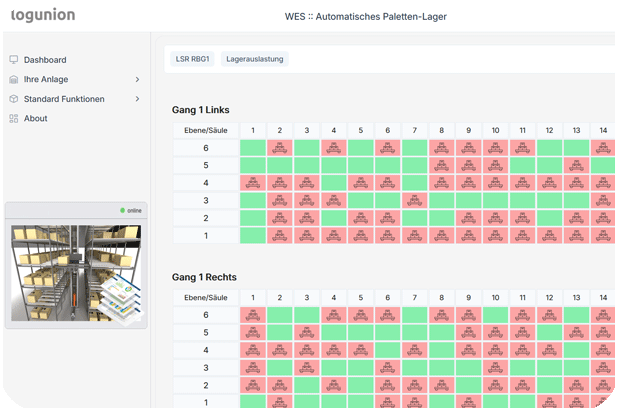Expand the Standard Funktionen submenu chevron
The width and height of the screenshot is (618, 412).
pyautogui.click(x=137, y=99)
